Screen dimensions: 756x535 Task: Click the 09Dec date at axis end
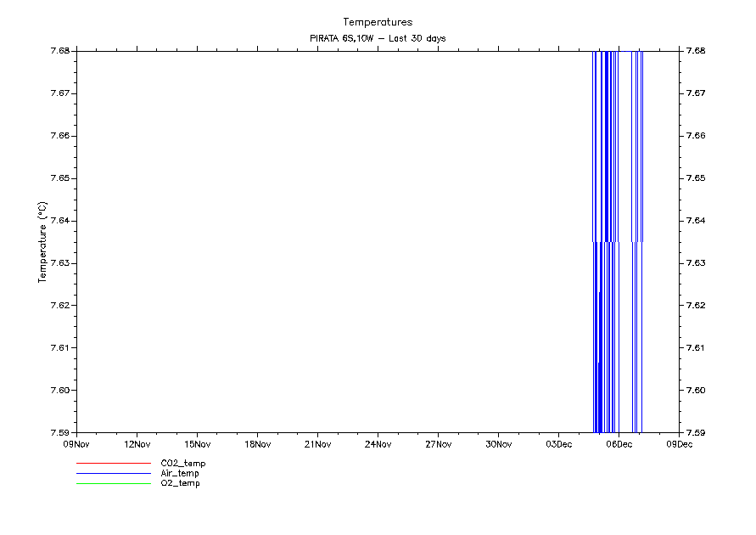pos(679,443)
